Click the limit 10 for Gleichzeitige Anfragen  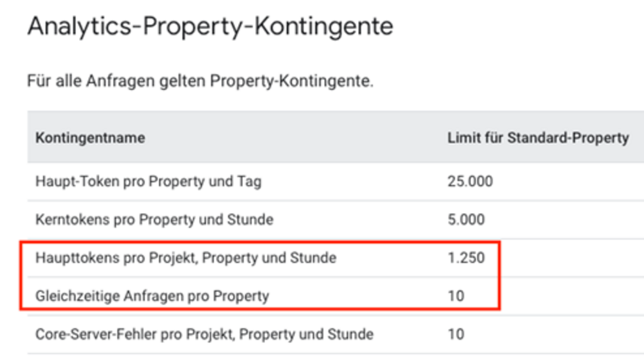[x=456, y=296]
